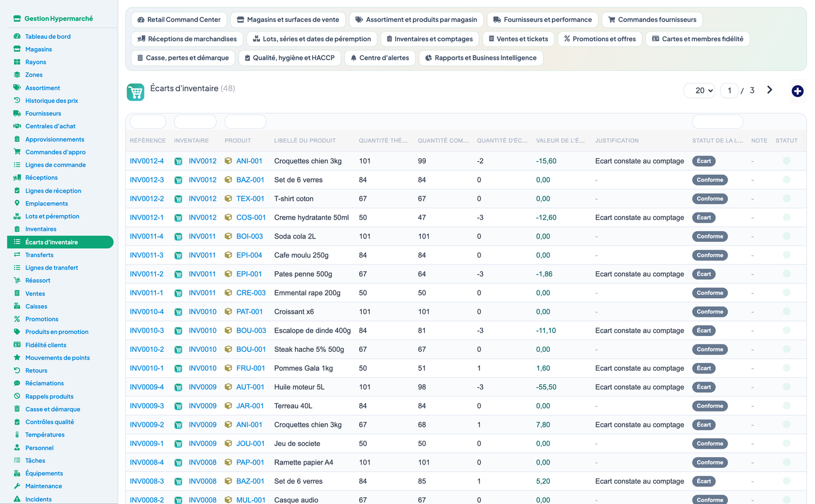The height and width of the screenshot is (504, 815).
Task: Click the Écart badge in row INV0012-4
Action: (704, 161)
